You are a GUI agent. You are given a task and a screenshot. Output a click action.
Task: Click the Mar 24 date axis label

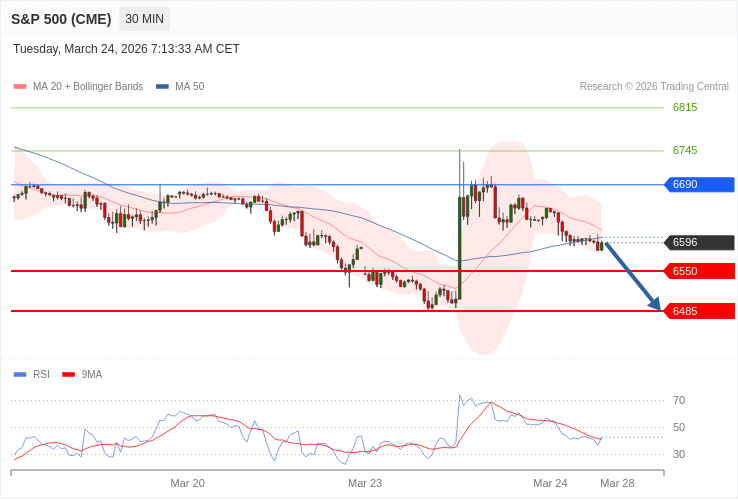(x=550, y=484)
